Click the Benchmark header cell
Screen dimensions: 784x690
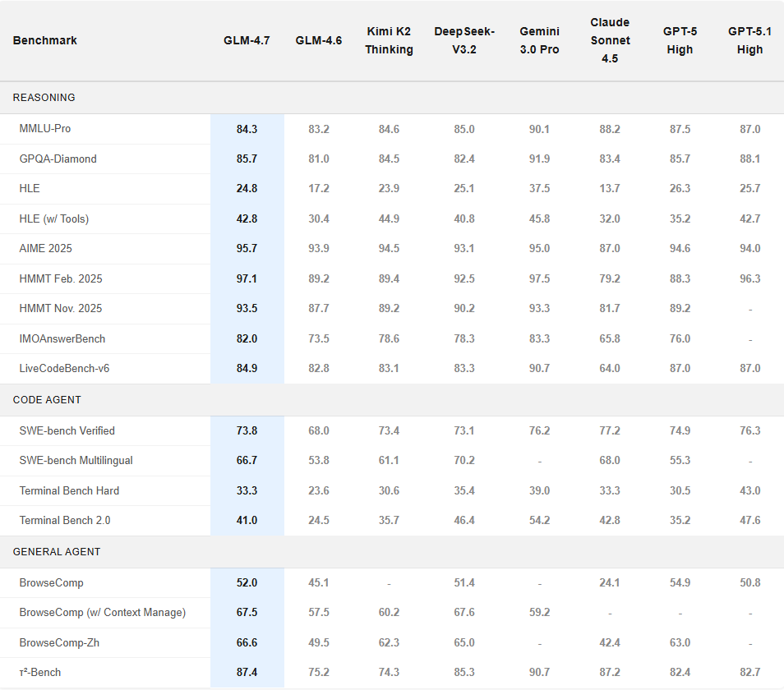(44, 39)
